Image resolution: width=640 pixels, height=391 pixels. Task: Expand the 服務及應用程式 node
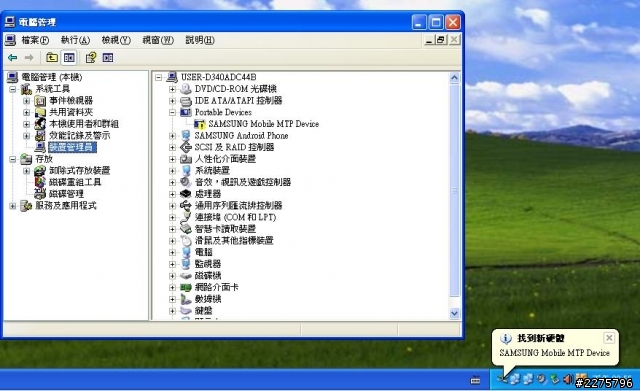(13, 206)
